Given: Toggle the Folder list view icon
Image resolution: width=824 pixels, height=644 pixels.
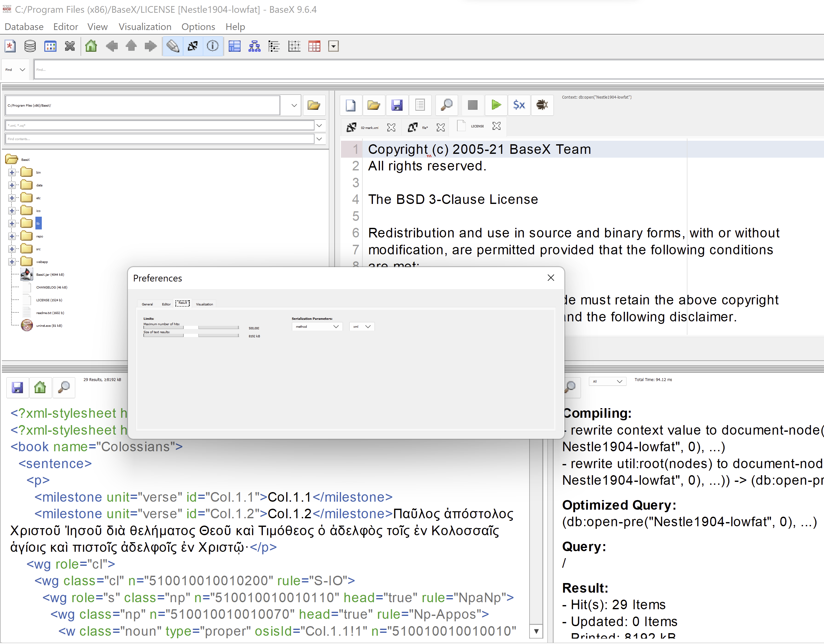Looking at the screenshot, I should point(274,46).
